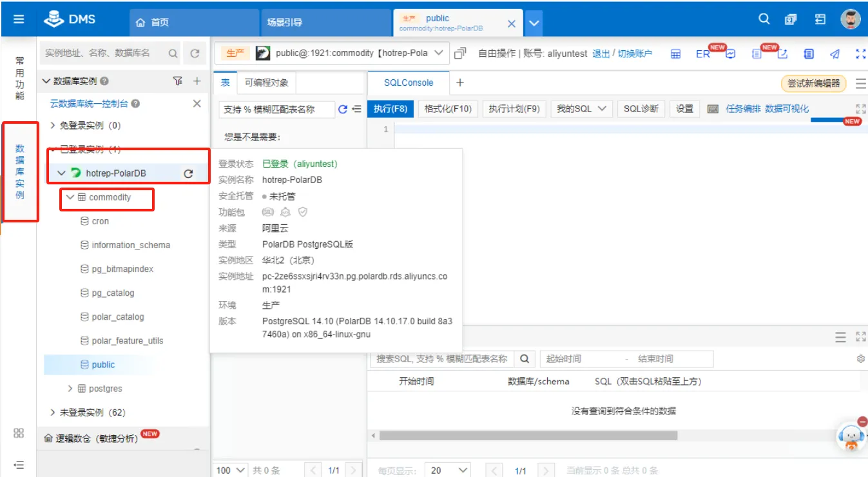Select the 表 tab
Viewport: 868px width, 477px height.
[x=226, y=83]
